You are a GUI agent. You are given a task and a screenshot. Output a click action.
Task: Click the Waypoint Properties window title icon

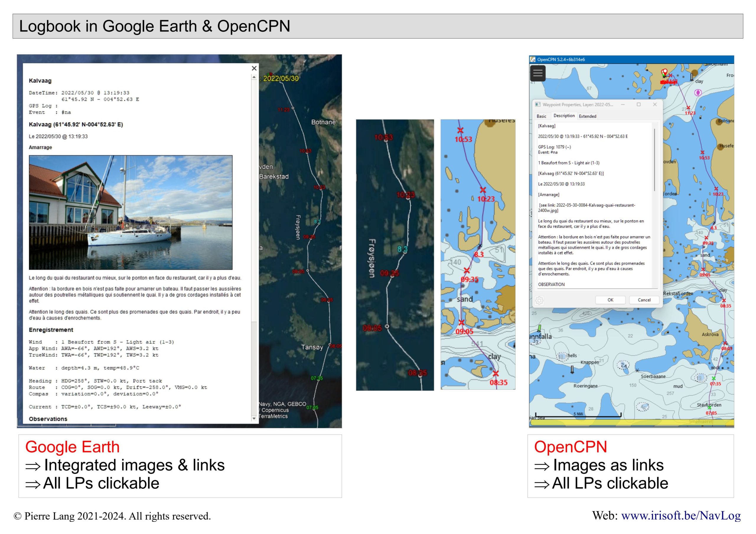coord(538,104)
